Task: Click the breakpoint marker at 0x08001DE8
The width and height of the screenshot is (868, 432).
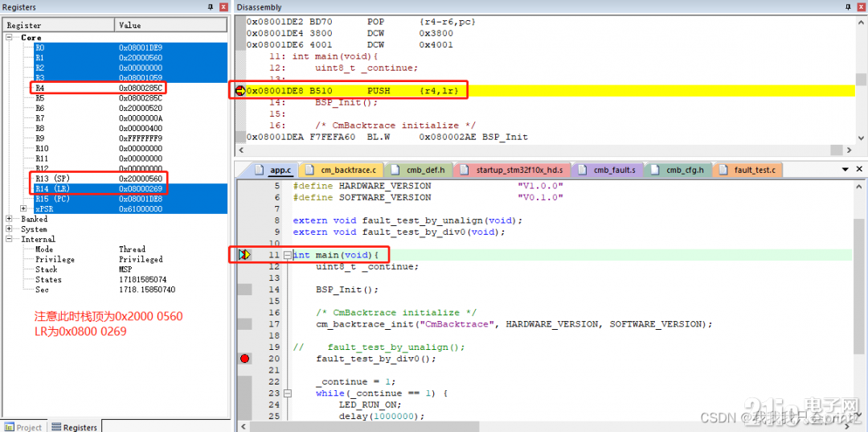Action: [240, 90]
